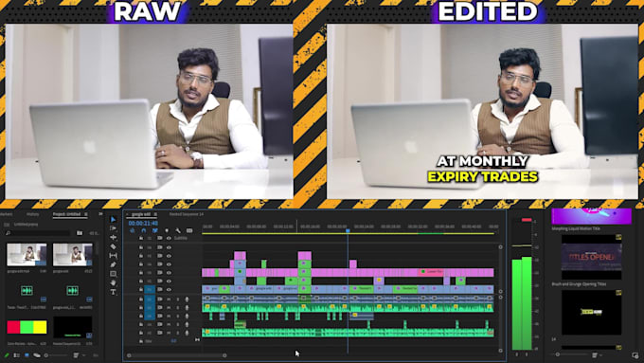Toggle eye on the track above V1

click(169, 281)
